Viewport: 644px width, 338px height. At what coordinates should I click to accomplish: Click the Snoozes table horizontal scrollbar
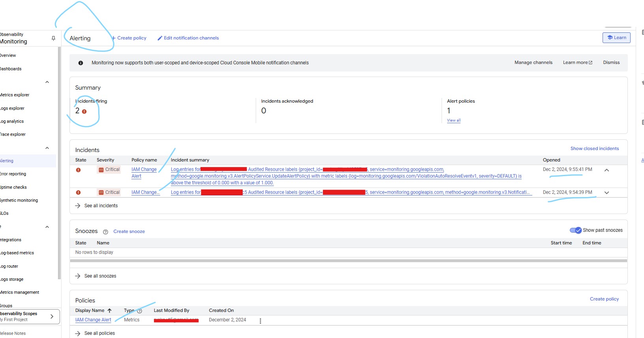(x=348, y=261)
